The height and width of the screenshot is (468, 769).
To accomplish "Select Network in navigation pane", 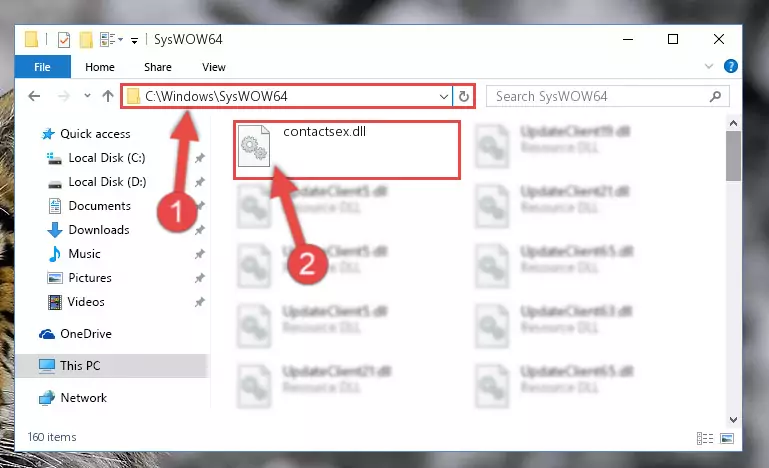I will 73,397.
